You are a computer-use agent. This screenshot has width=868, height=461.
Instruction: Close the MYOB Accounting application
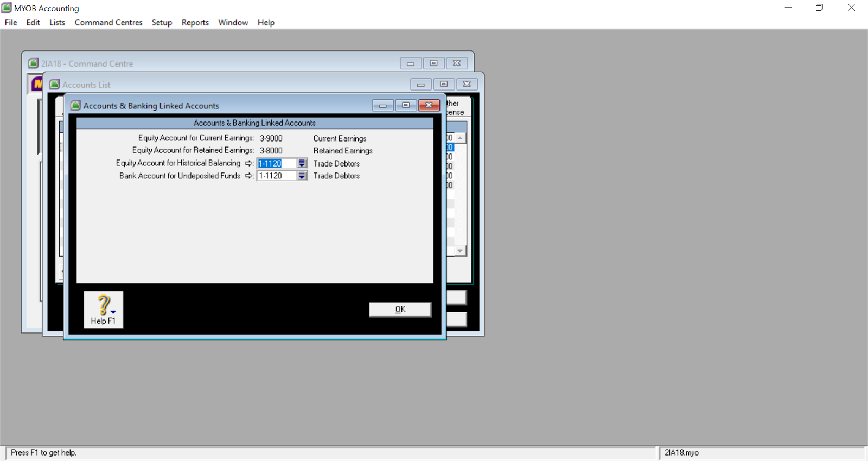click(x=851, y=8)
